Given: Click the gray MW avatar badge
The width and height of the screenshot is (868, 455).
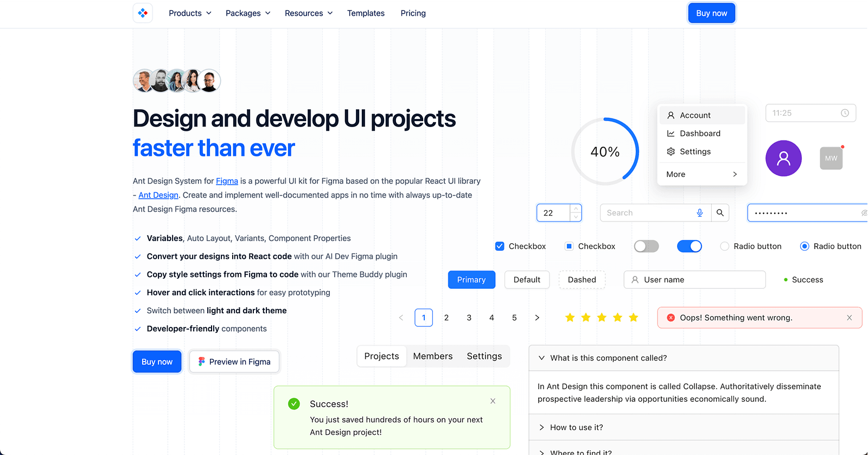Looking at the screenshot, I should coord(831,159).
